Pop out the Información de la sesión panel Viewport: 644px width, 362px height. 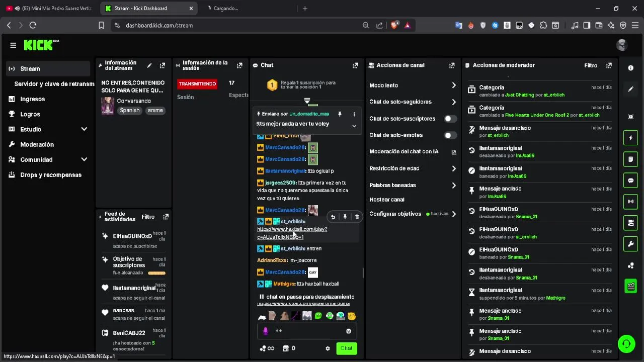point(239,65)
